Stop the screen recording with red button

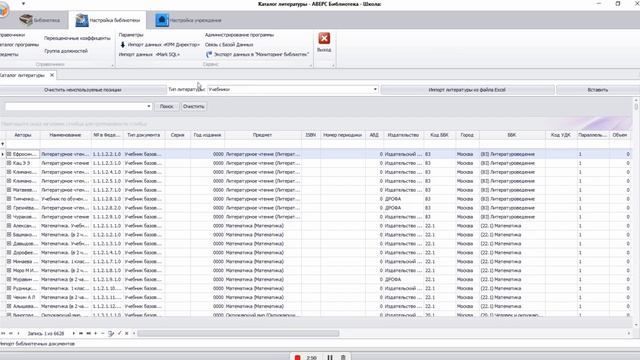(298, 358)
